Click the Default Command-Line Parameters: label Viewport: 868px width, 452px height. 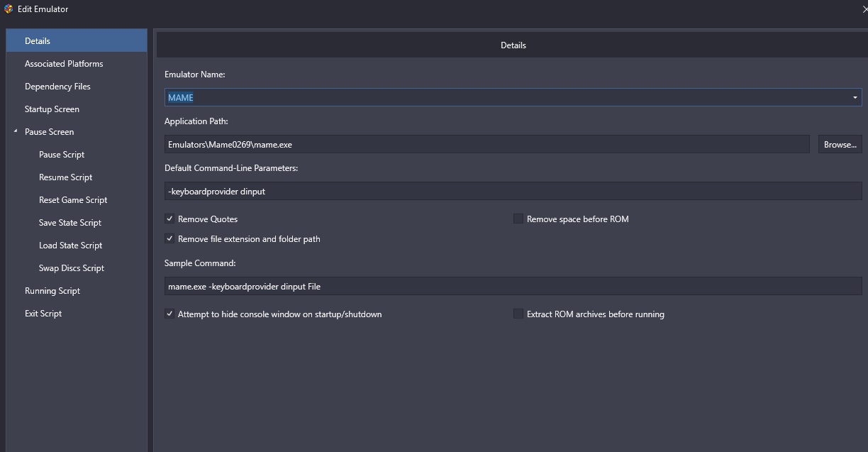231,168
